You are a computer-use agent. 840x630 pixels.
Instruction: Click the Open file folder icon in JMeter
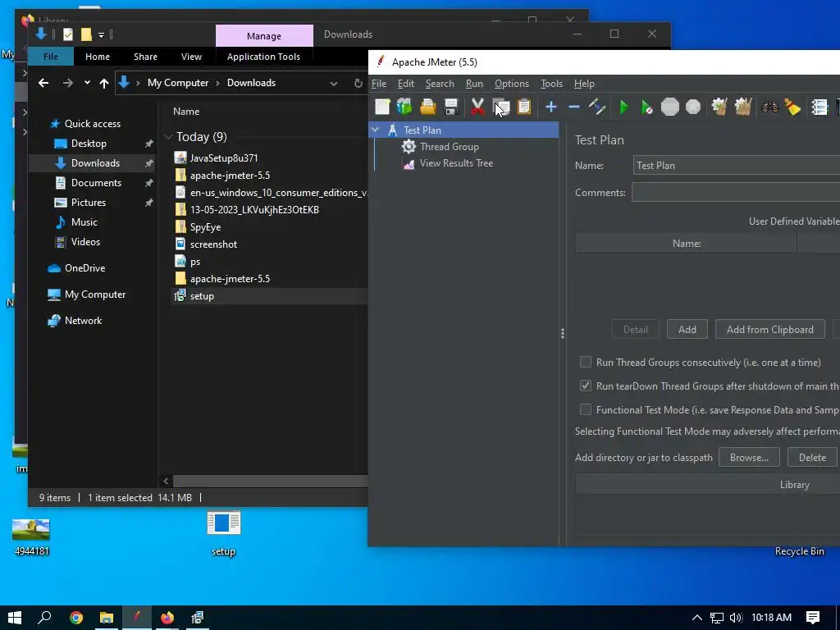point(427,107)
